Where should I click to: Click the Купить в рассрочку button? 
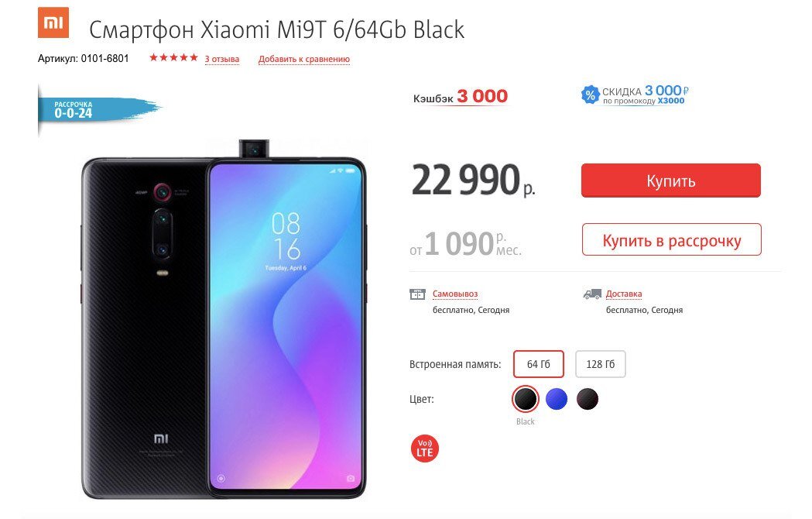(x=672, y=239)
